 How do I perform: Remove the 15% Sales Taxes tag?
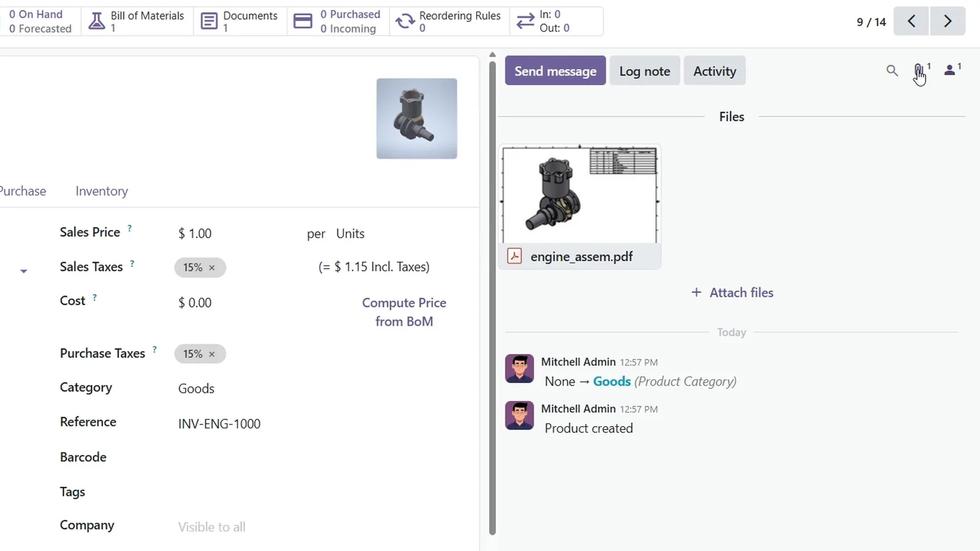click(x=212, y=268)
